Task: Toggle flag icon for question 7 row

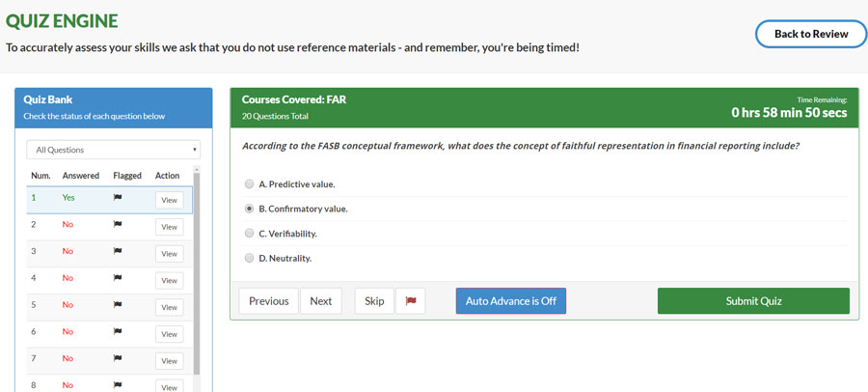Action: 118,357
